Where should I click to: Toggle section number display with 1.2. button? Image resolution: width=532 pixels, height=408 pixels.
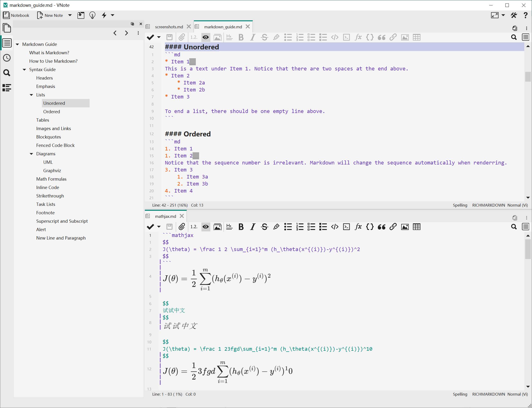pyautogui.click(x=193, y=37)
